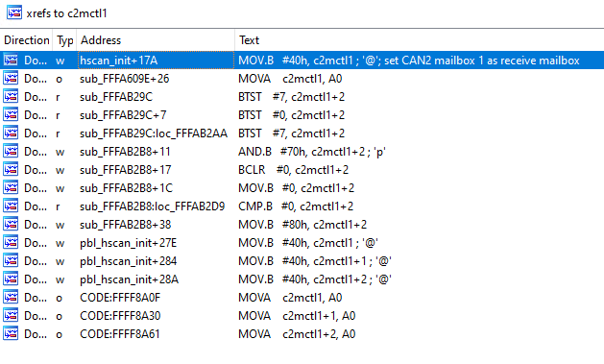
Task: Click xref icon for pbl_hscan_init+27E row
Action: [11, 243]
